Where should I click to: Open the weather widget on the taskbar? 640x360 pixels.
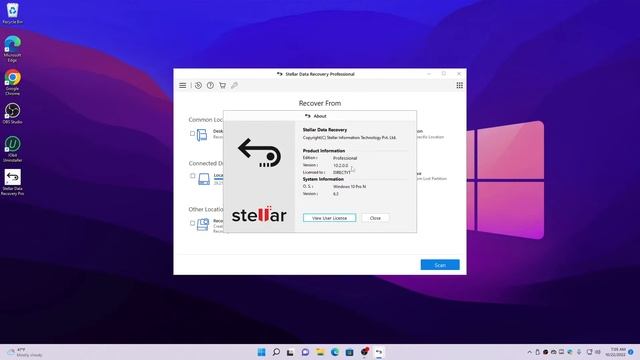point(25,352)
